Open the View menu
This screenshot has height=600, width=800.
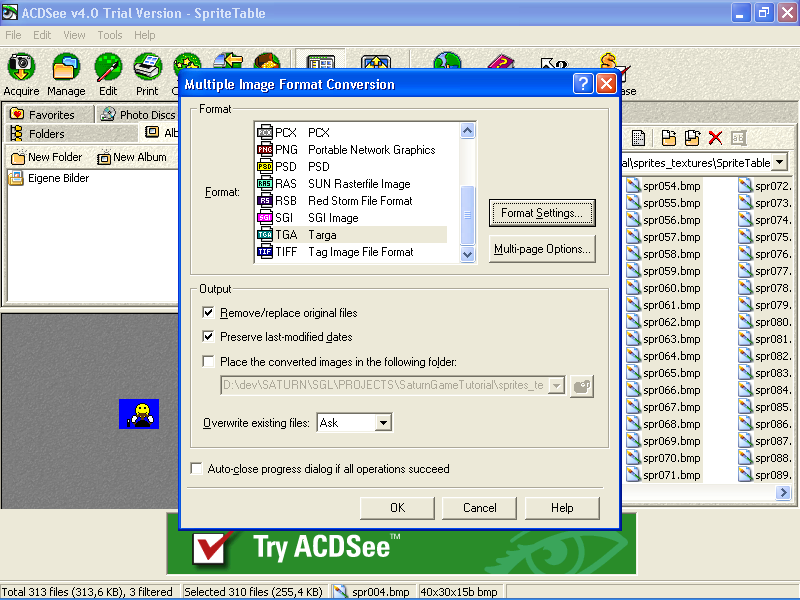[x=74, y=35]
